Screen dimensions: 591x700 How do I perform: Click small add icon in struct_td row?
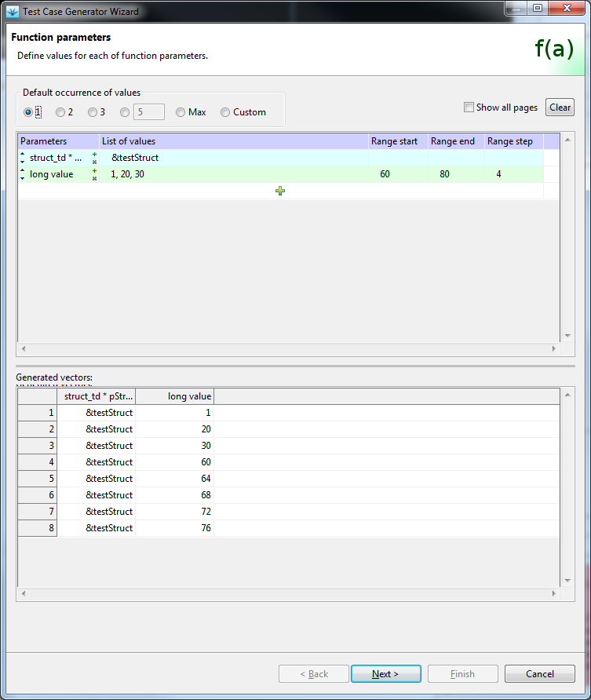point(94,155)
